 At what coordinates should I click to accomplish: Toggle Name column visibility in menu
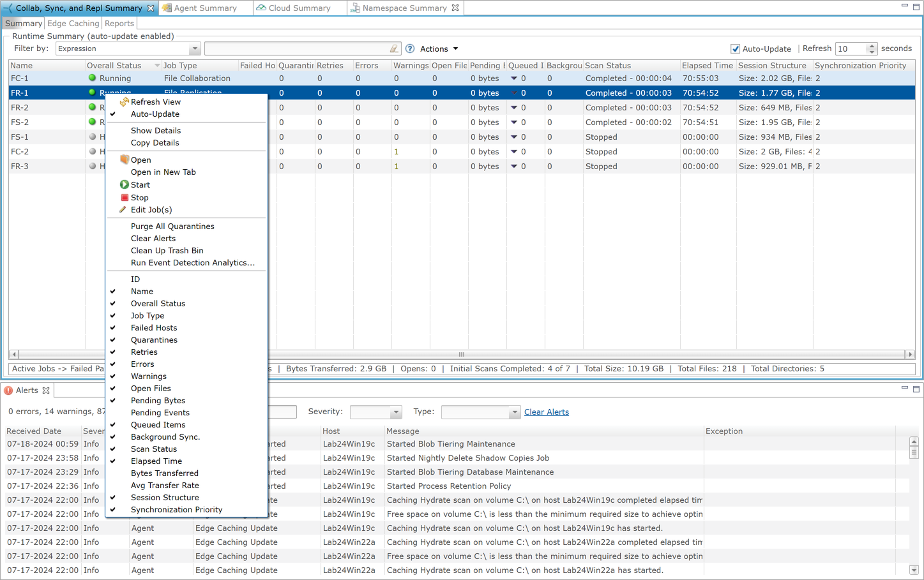point(142,292)
